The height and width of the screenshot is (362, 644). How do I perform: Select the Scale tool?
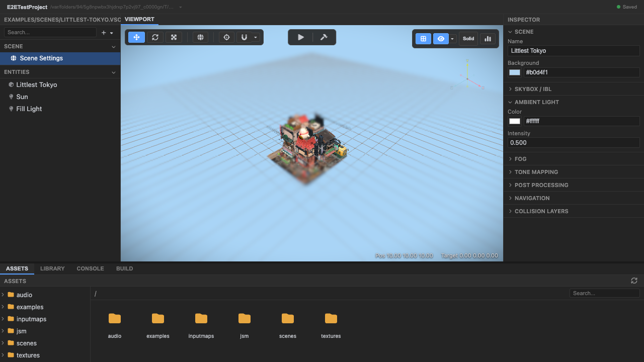[174, 37]
